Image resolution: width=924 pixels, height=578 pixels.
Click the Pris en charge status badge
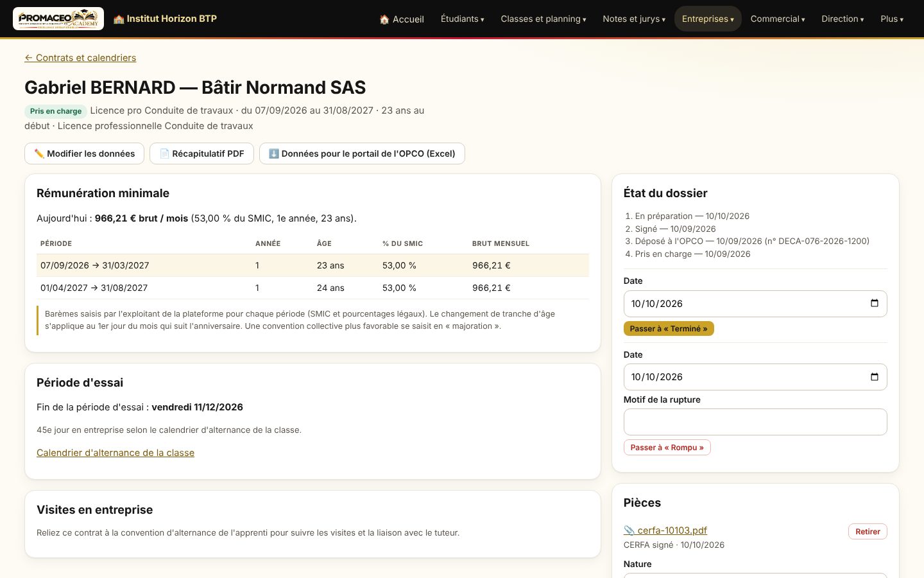coord(56,111)
